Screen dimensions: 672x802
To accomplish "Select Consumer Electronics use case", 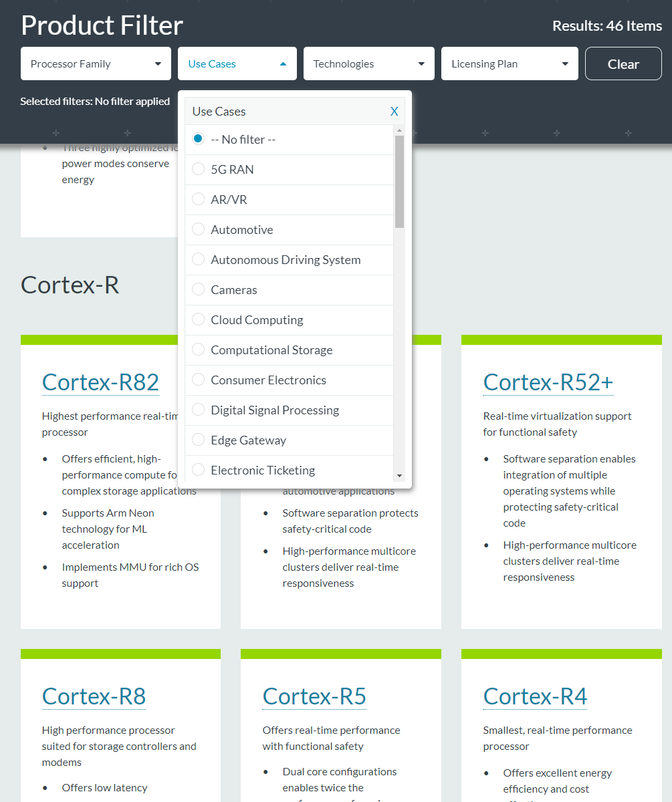I will (x=198, y=380).
